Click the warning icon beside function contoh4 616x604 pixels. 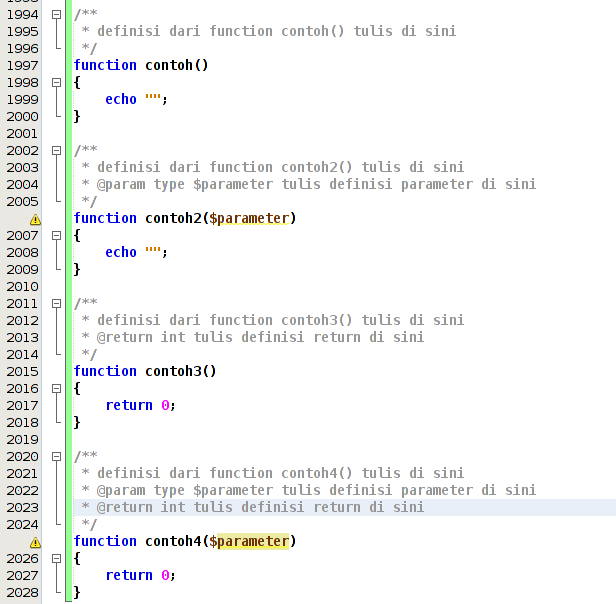click(x=35, y=542)
